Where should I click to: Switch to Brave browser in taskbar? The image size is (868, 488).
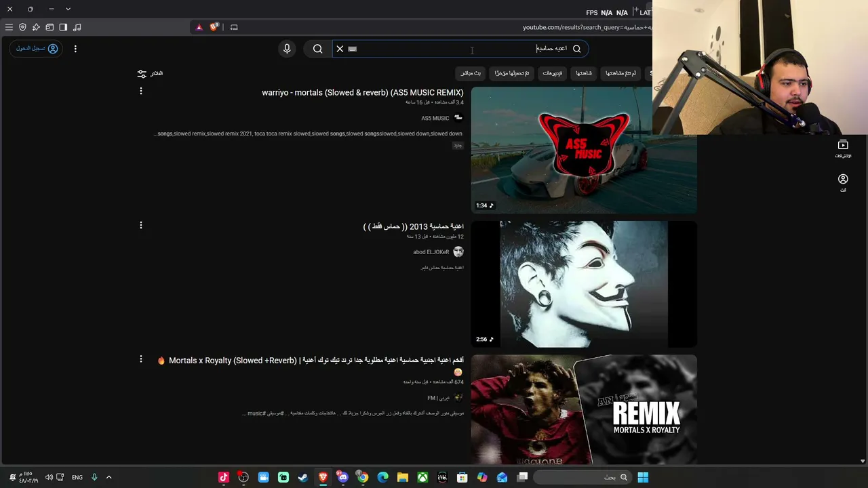coord(323,477)
